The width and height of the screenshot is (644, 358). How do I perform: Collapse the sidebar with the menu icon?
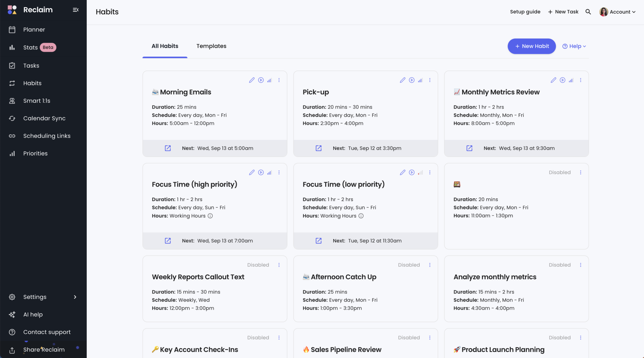click(x=75, y=10)
